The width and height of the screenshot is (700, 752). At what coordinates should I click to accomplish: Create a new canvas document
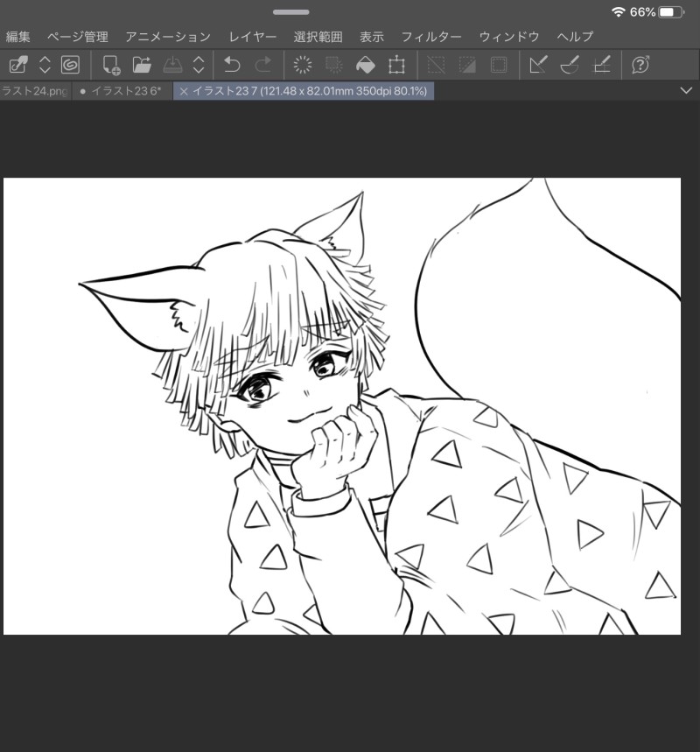[x=111, y=65]
